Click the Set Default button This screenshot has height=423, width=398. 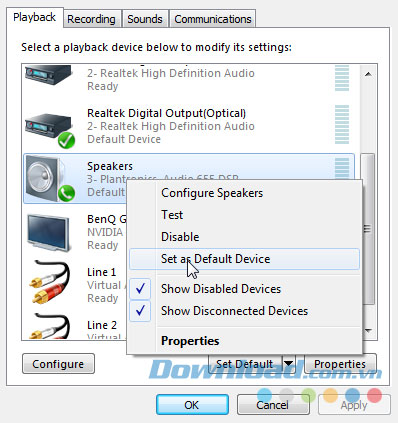coord(245,364)
